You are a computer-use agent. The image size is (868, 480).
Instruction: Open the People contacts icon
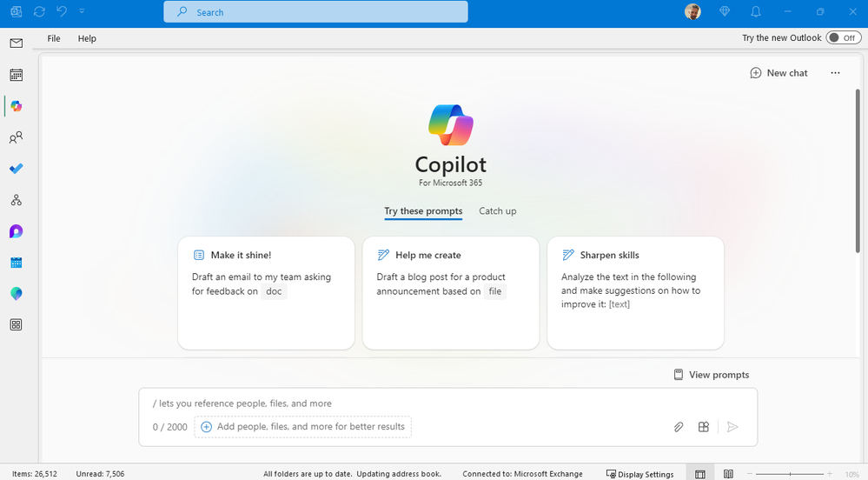pos(16,137)
